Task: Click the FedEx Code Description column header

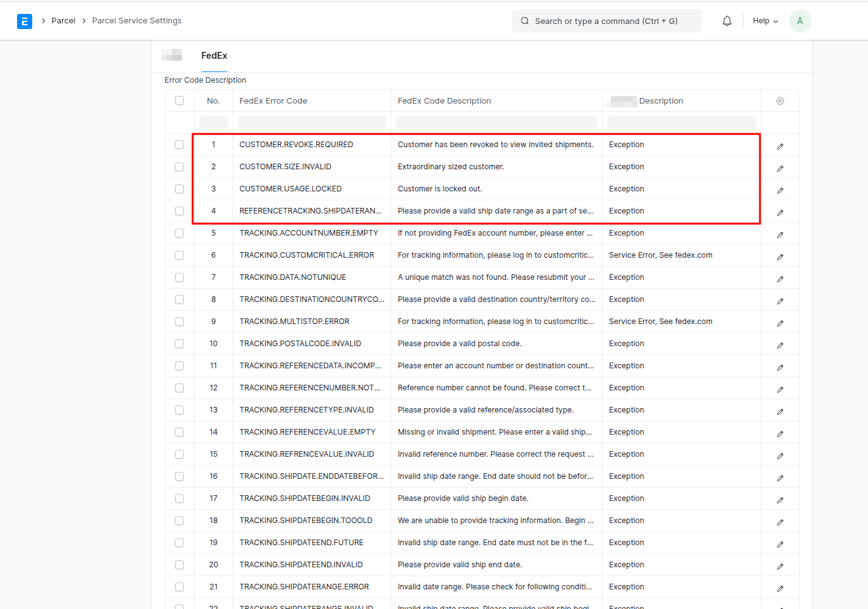Action: pos(444,101)
